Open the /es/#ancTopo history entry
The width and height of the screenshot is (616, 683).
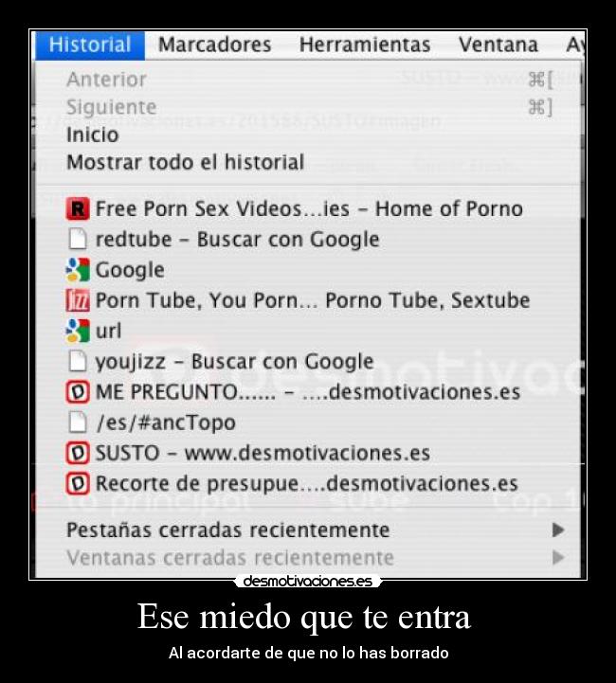(x=308, y=422)
